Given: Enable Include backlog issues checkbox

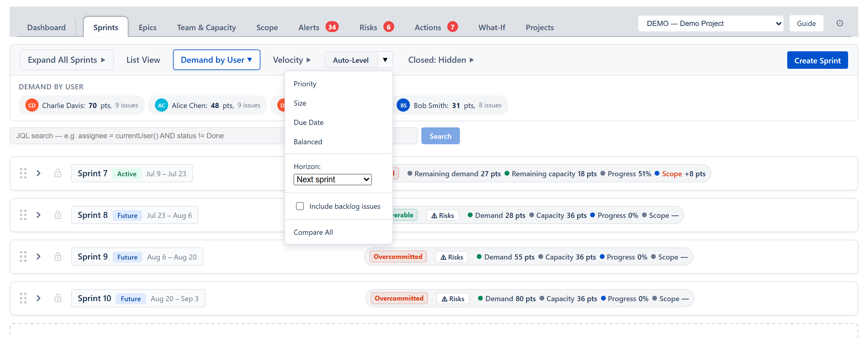Looking at the screenshot, I should (300, 206).
